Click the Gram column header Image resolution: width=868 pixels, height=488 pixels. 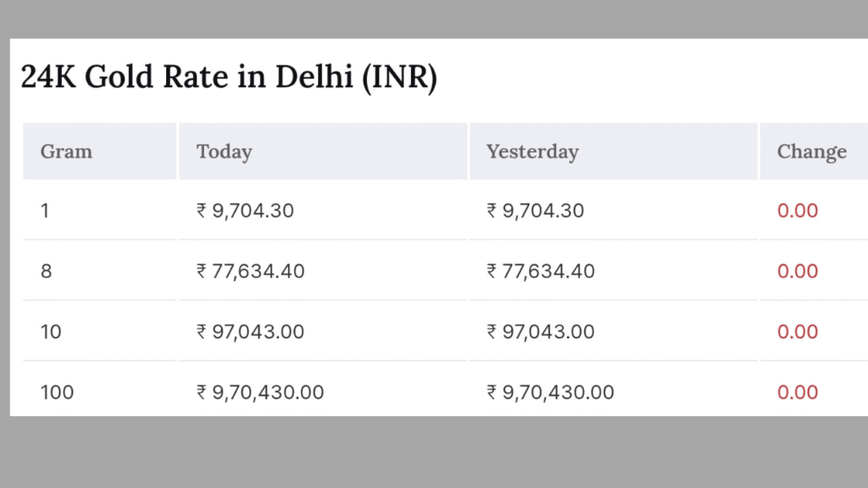point(66,151)
